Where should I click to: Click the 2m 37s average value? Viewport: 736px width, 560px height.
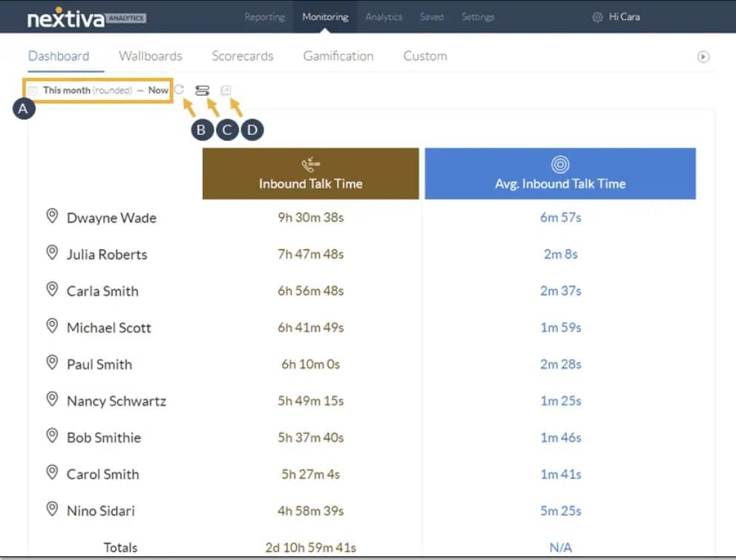coord(560,291)
